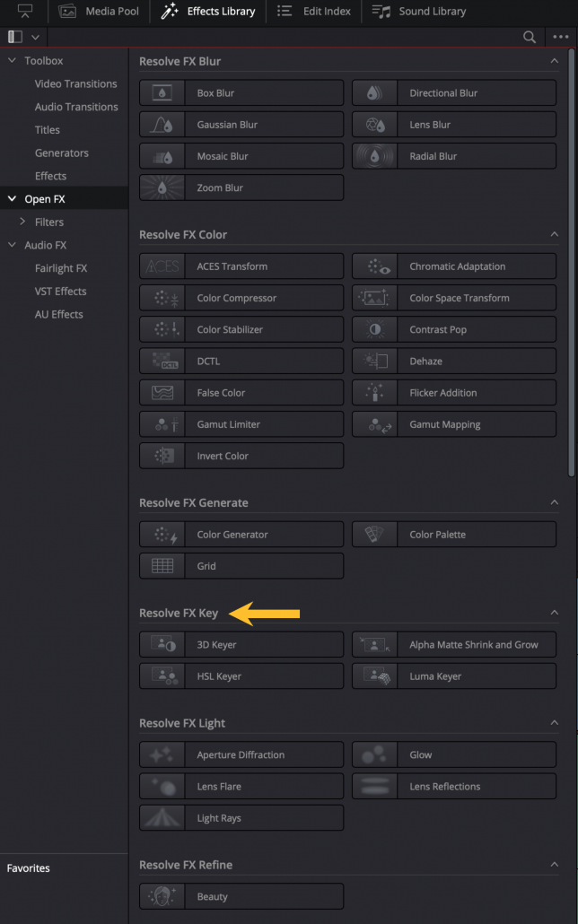Image resolution: width=578 pixels, height=924 pixels.
Task: Select Fairlight FX in sidebar
Action: pyautogui.click(x=61, y=268)
